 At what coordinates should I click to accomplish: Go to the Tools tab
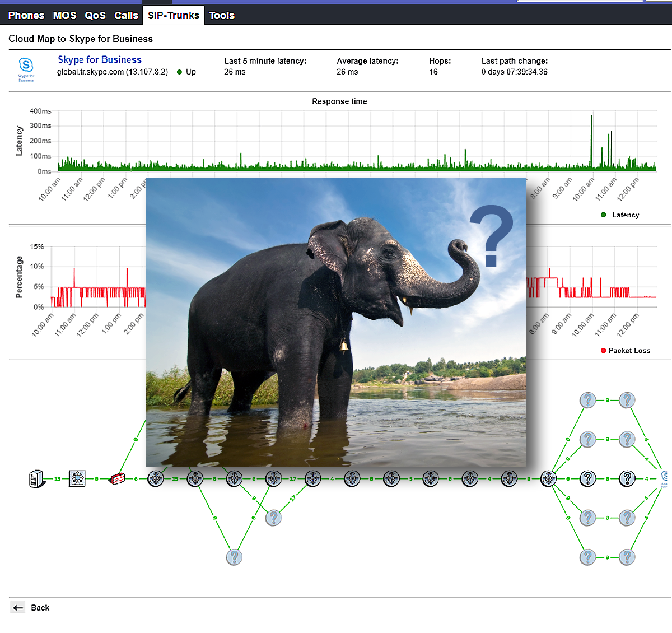(x=222, y=16)
